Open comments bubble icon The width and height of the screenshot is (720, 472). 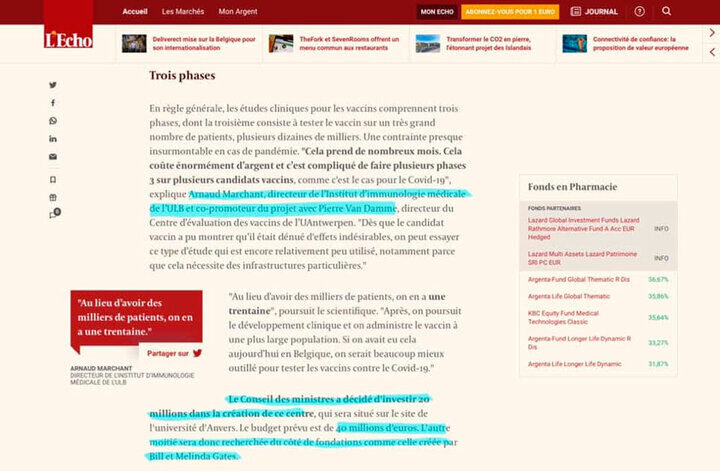(x=55, y=214)
